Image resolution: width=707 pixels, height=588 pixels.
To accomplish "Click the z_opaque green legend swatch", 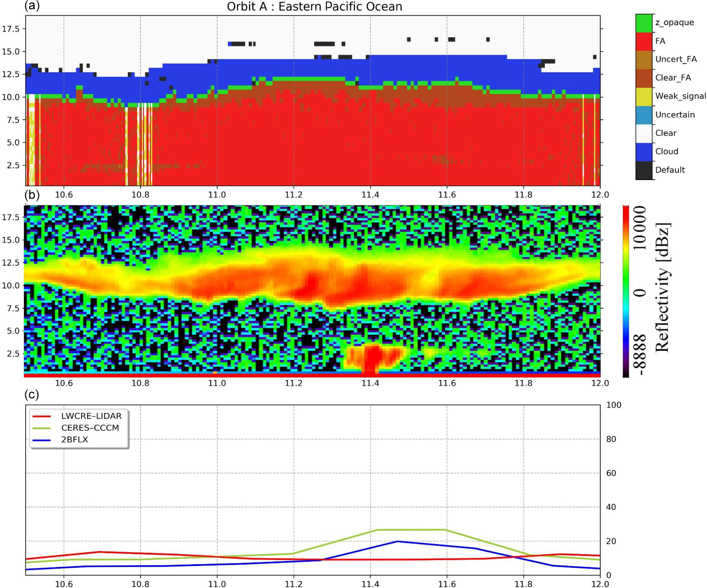I will click(643, 23).
